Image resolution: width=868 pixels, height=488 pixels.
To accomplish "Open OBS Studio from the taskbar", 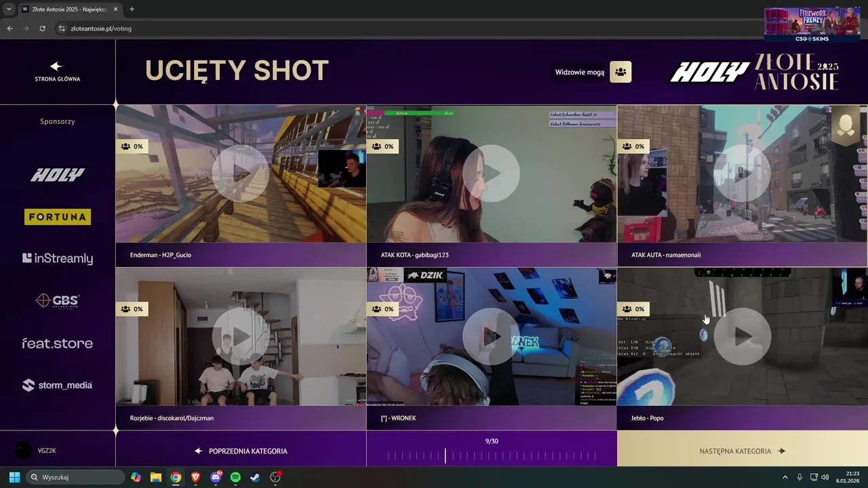I will click(x=275, y=477).
